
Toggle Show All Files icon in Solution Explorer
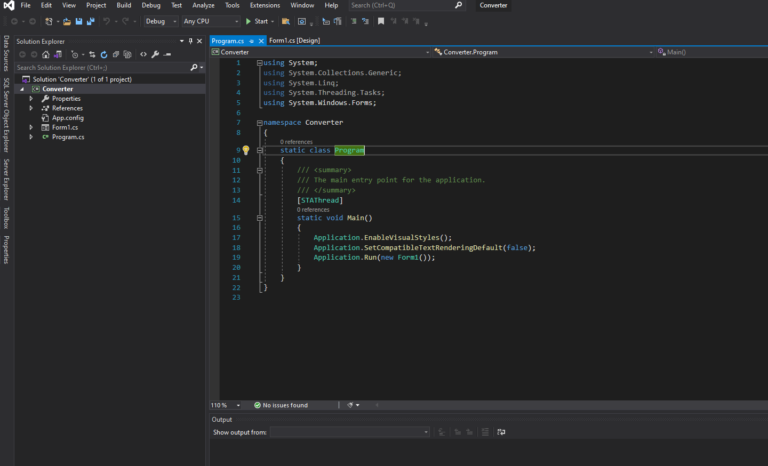(127, 54)
